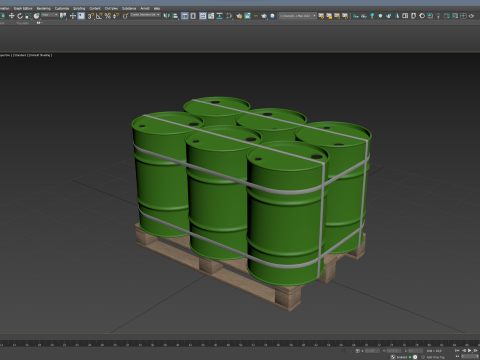The image size is (480, 360).
Task: Open Render Setup dialog
Action: [x=239, y=16]
